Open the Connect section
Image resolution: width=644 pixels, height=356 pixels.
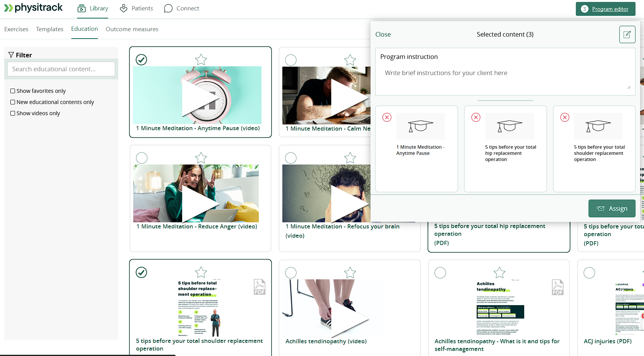tap(181, 8)
